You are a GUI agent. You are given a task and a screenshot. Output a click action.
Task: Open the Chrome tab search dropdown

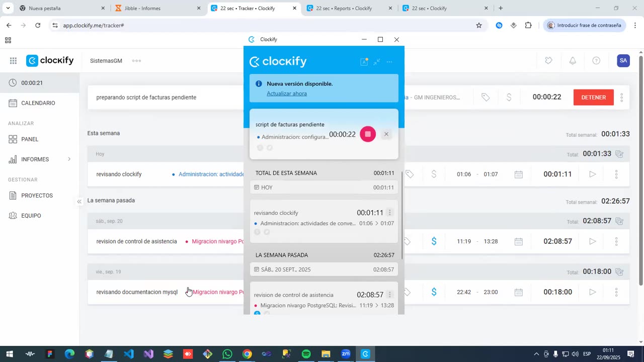point(8,8)
